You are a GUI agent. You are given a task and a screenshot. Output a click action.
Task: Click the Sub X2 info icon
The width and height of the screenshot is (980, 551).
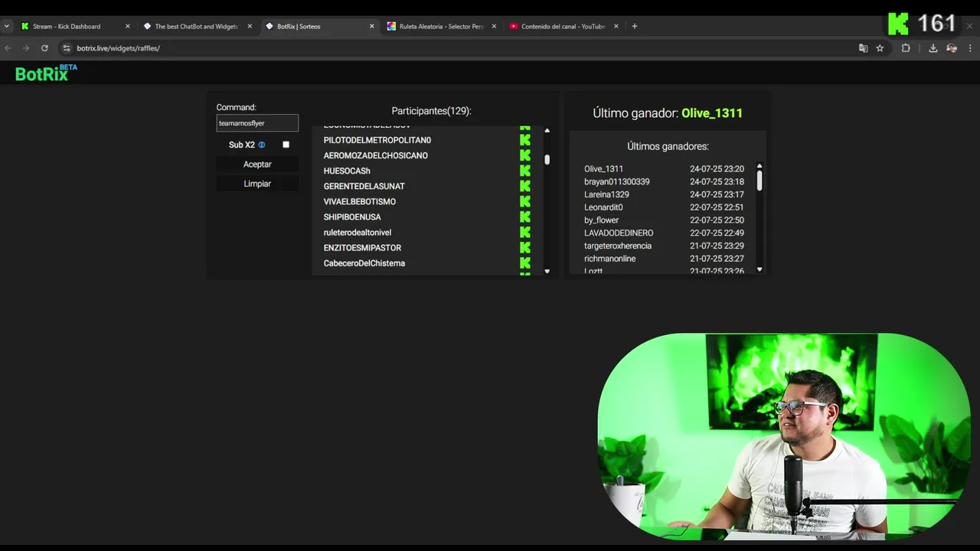(x=262, y=145)
